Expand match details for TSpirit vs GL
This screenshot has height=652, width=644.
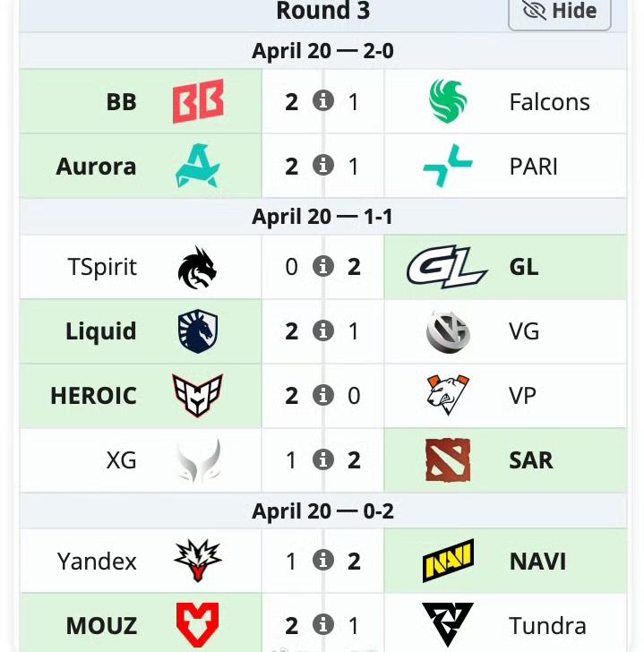323,267
